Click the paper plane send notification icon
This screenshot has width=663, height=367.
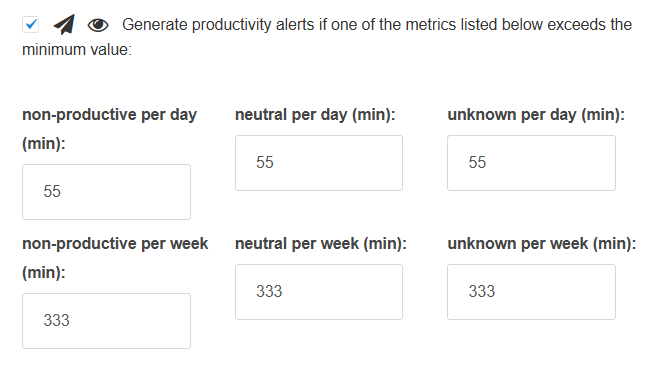(x=64, y=25)
